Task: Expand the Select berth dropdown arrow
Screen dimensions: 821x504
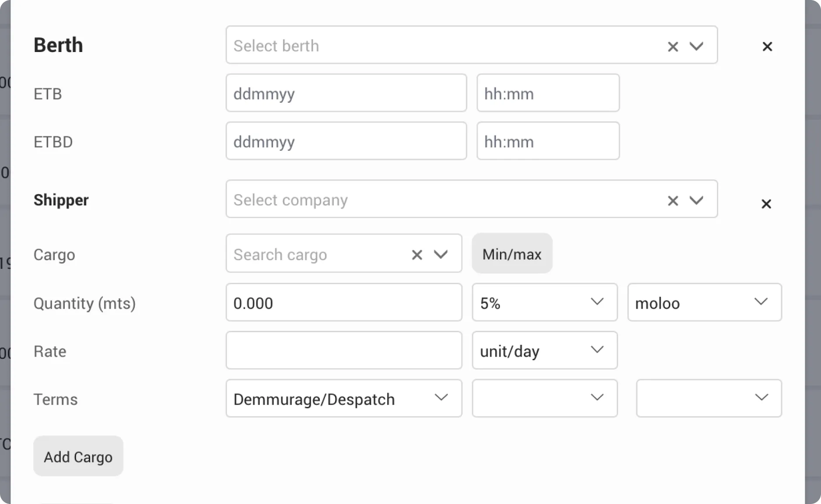Action: (696, 46)
